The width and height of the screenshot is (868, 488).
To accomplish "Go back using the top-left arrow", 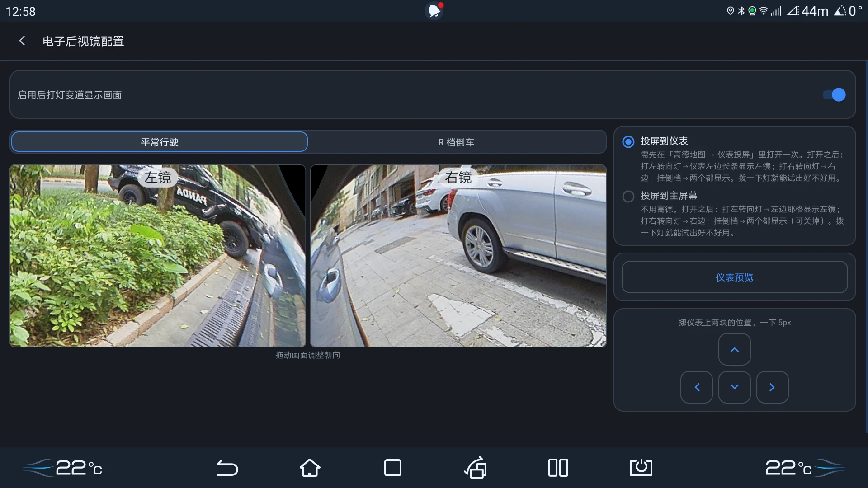I will pos(22,41).
